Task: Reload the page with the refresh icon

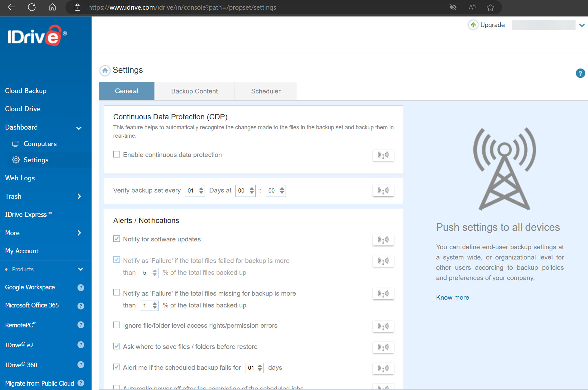Action: tap(32, 7)
